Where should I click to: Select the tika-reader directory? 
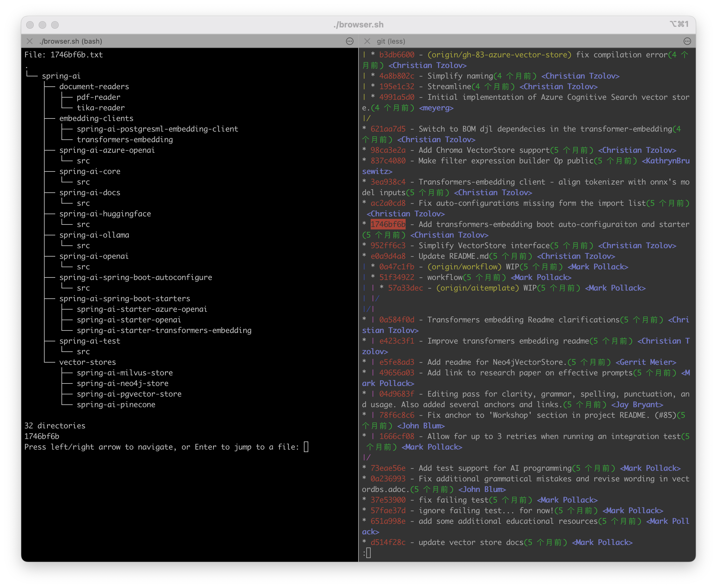(101, 108)
